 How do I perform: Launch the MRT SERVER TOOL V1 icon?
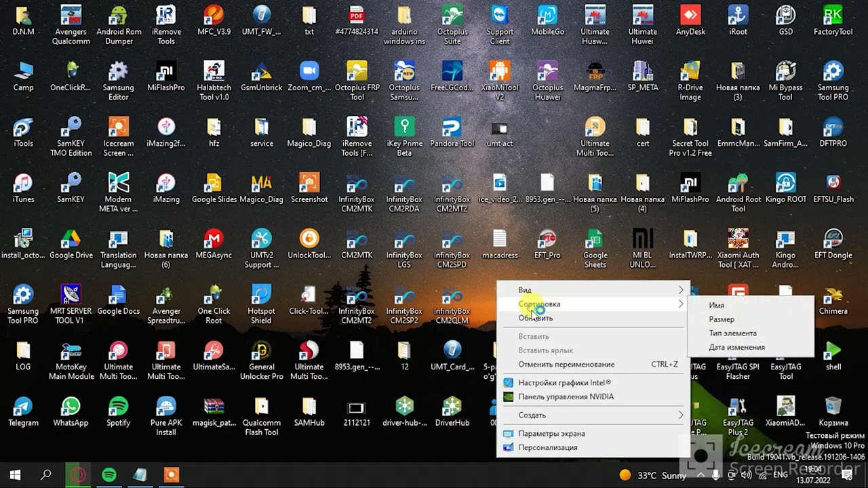[x=71, y=304]
